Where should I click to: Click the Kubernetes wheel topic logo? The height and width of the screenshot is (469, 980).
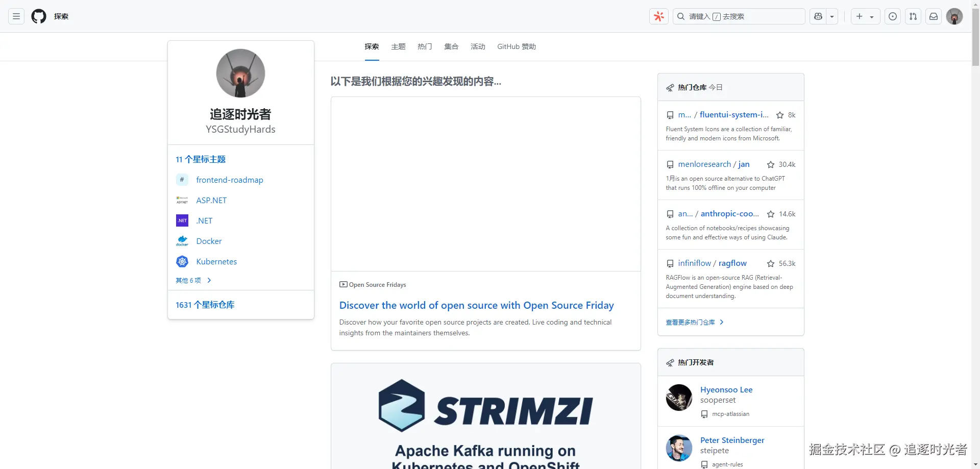coord(182,261)
